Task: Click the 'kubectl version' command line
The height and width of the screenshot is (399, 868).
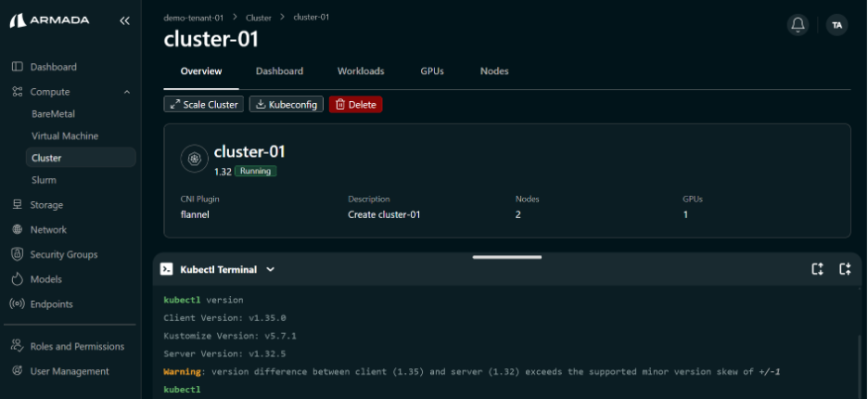Action: click(x=203, y=300)
